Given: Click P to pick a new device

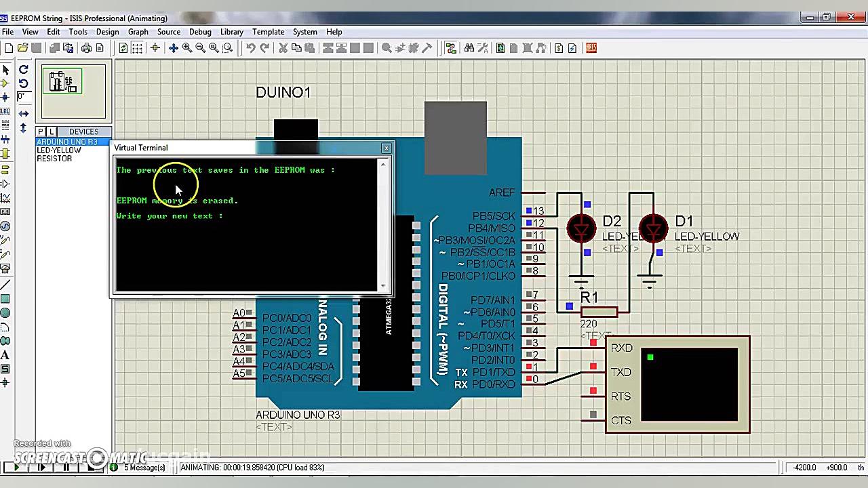Looking at the screenshot, I should 39,131.
